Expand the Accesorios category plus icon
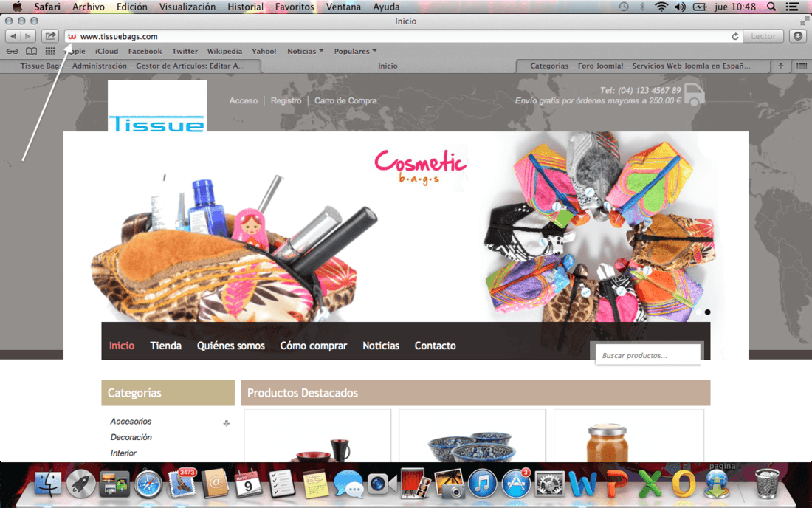812x508 pixels. [x=227, y=423]
